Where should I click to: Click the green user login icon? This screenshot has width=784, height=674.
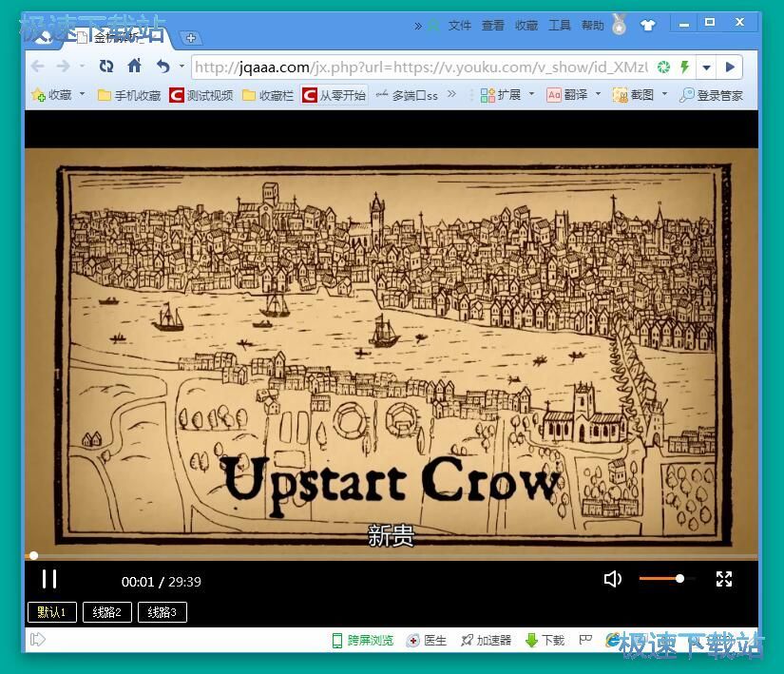(434, 25)
